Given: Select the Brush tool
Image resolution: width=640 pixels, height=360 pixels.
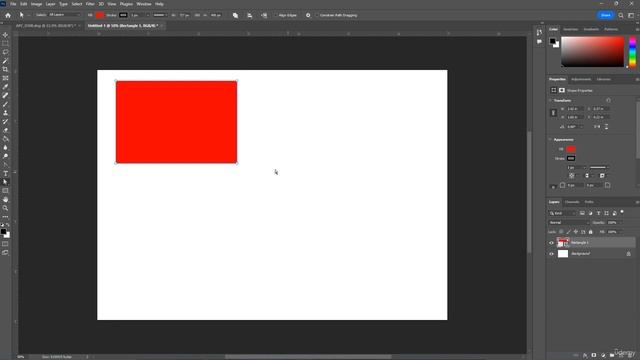Looking at the screenshot, I should (5, 104).
